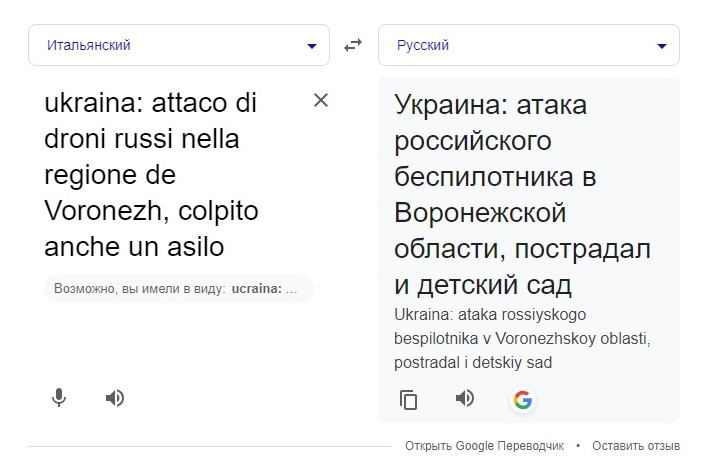Open the Итальянский source language dropdown
The width and height of the screenshot is (712, 466).
pyautogui.click(x=179, y=45)
